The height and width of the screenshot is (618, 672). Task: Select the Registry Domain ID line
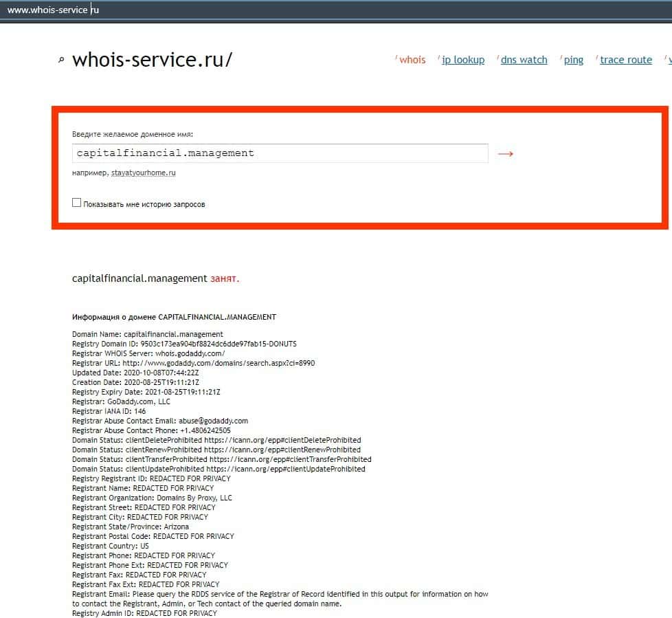point(184,344)
